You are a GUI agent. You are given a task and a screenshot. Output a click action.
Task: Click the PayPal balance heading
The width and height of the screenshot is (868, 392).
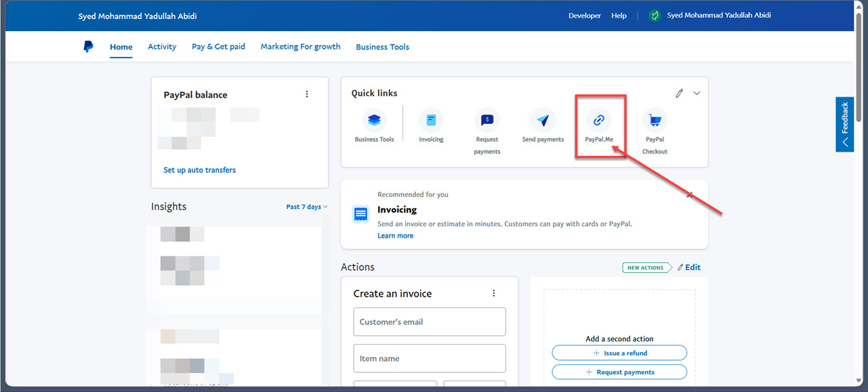click(195, 95)
